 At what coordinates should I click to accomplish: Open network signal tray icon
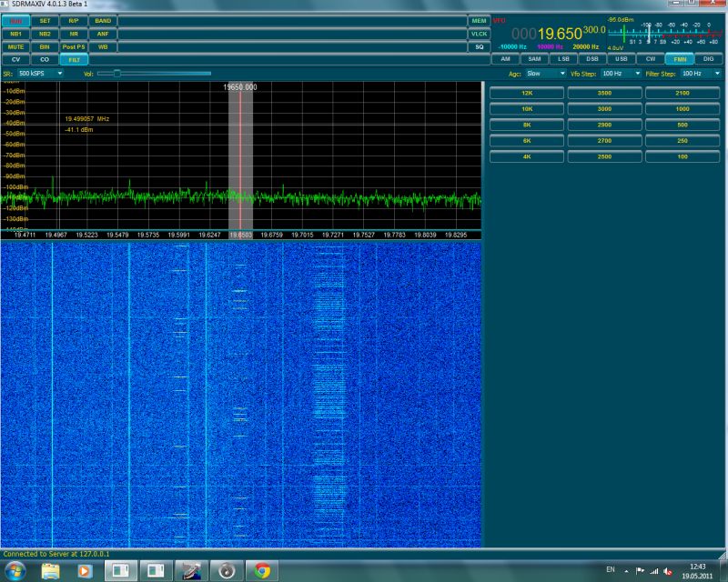653,571
